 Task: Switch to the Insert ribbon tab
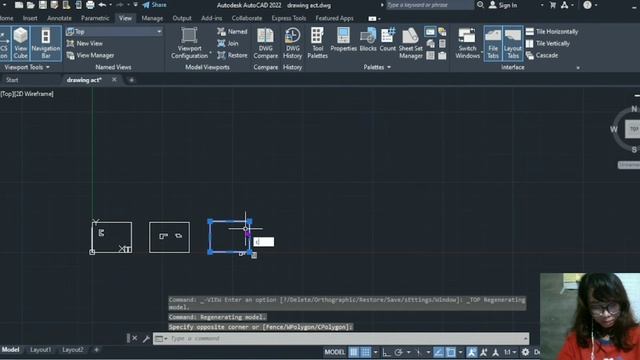click(30, 18)
